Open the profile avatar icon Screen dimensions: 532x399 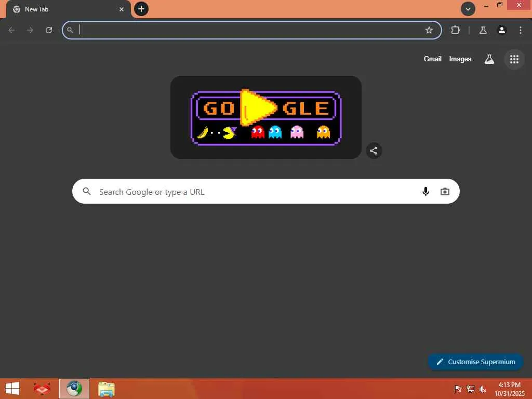502,30
